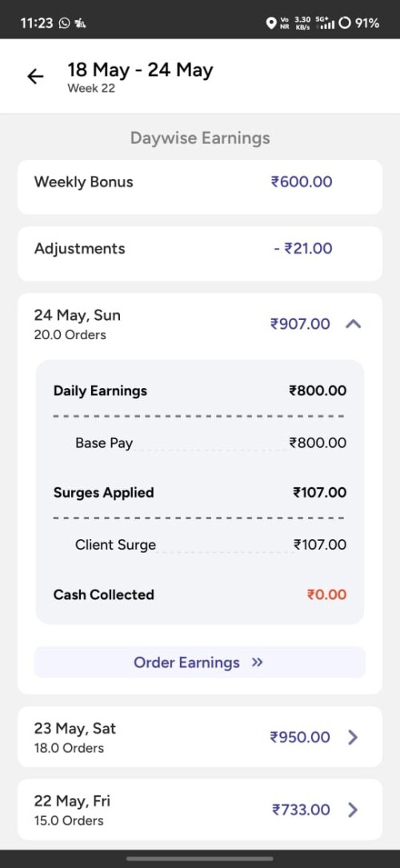Open Order Earnings details

200,662
